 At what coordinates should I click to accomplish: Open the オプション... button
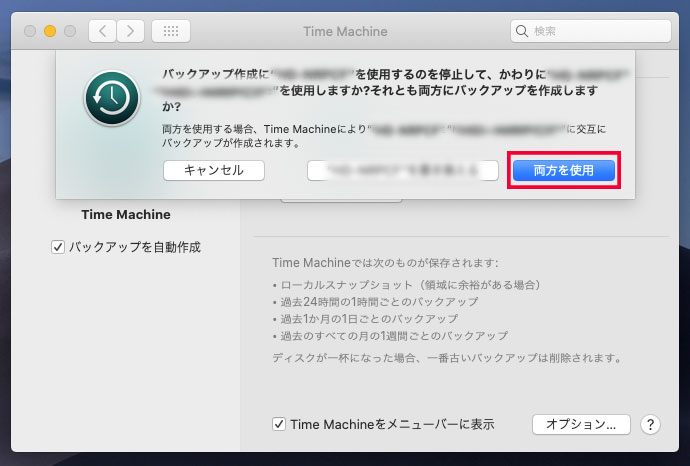click(581, 425)
